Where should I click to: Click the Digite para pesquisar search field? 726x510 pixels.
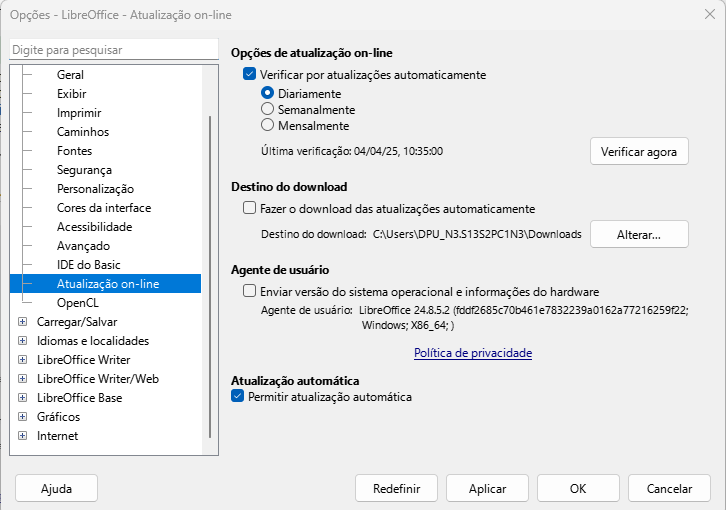[x=114, y=50]
